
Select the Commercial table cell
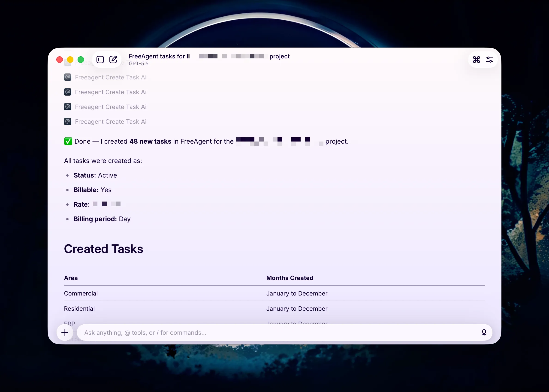(x=81, y=293)
